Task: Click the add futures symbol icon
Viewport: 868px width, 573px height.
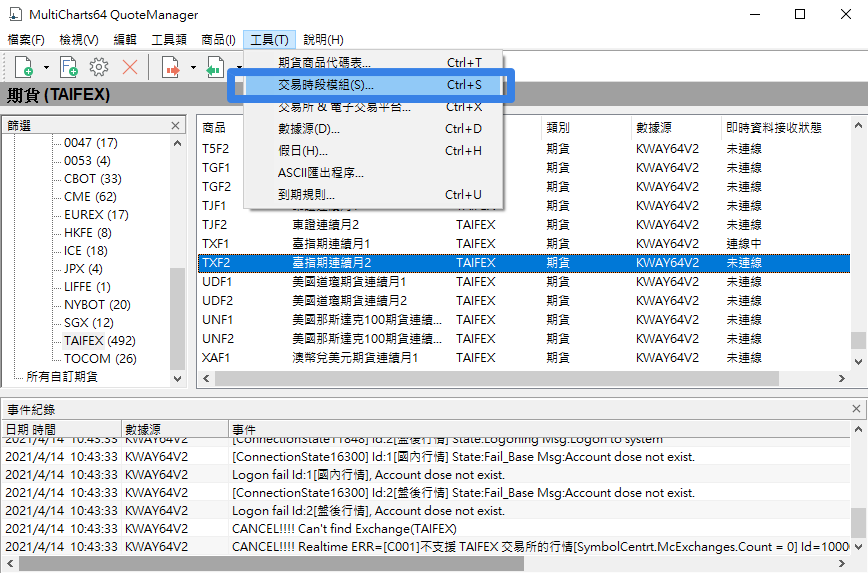Action: (x=69, y=68)
